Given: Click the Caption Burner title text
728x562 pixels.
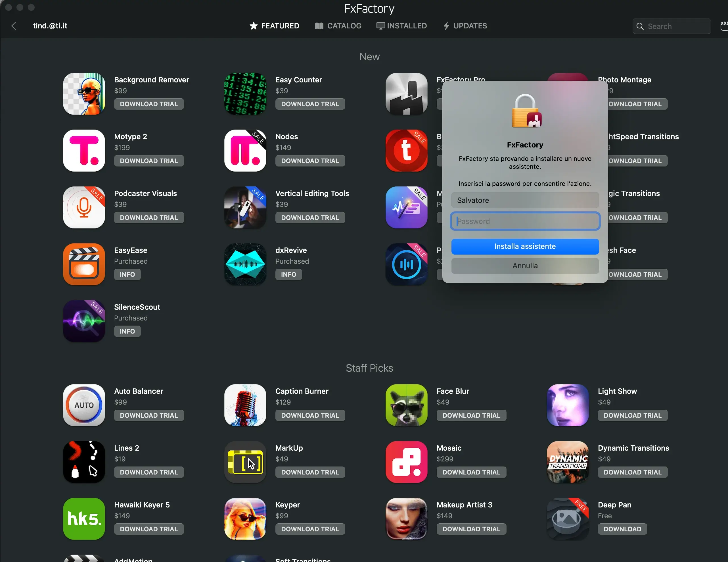Looking at the screenshot, I should [302, 391].
